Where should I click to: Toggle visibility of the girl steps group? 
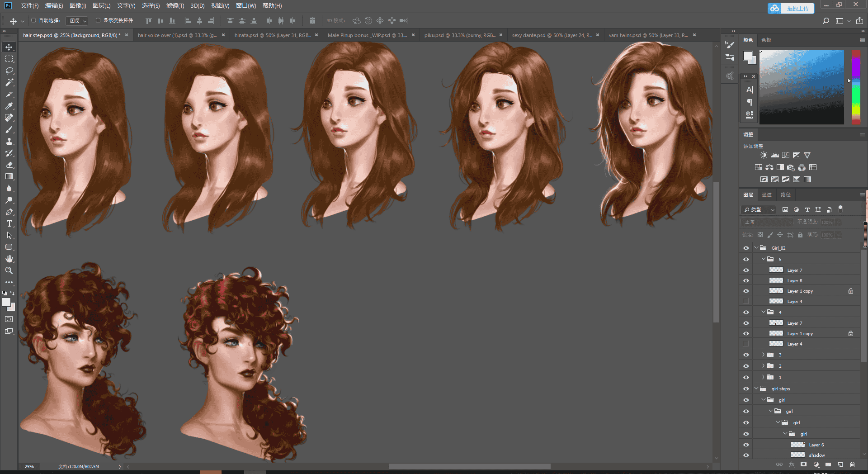tap(746, 389)
